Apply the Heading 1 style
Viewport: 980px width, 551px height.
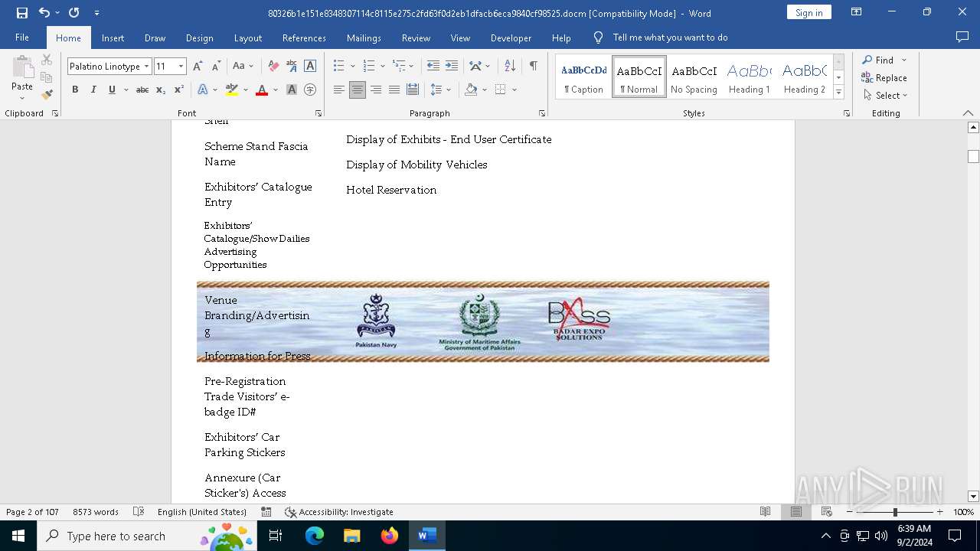click(750, 77)
